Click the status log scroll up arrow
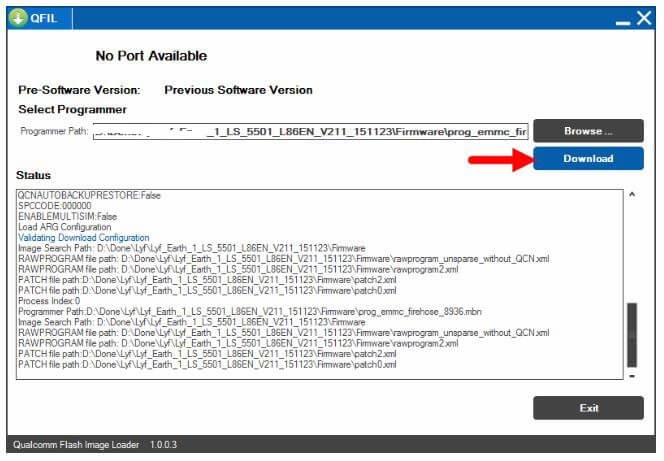This screenshot has height=461, width=664. point(632,194)
